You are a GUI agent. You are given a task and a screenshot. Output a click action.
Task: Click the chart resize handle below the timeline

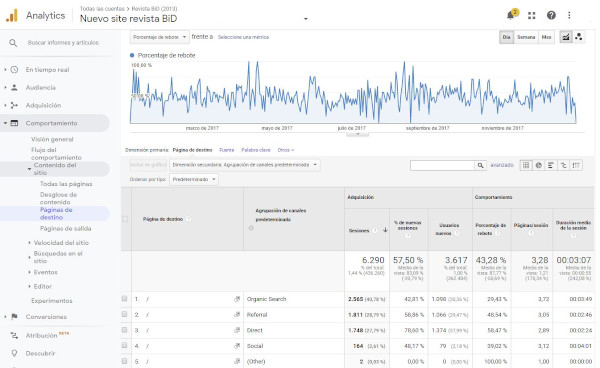pyautogui.click(x=357, y=134)
